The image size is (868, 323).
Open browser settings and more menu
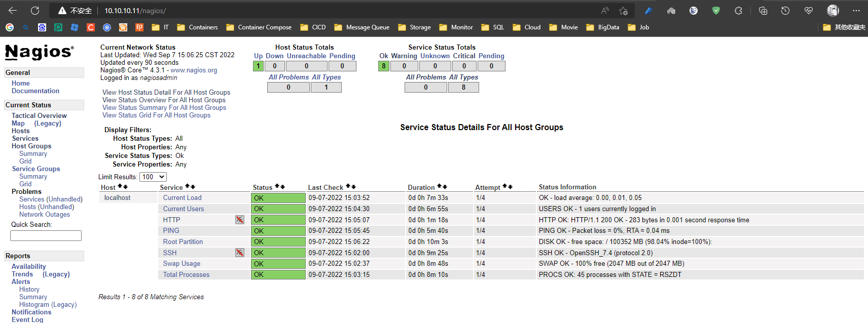(x=856, y=11)
